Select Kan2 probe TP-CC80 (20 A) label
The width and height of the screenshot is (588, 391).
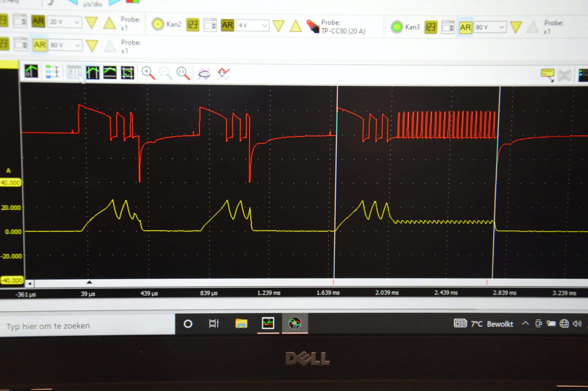point(343,31)
